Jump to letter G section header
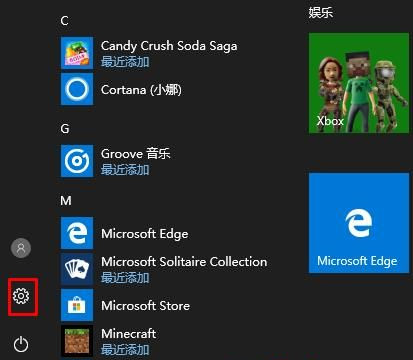The image size is (413, 360). click(65, 129)
